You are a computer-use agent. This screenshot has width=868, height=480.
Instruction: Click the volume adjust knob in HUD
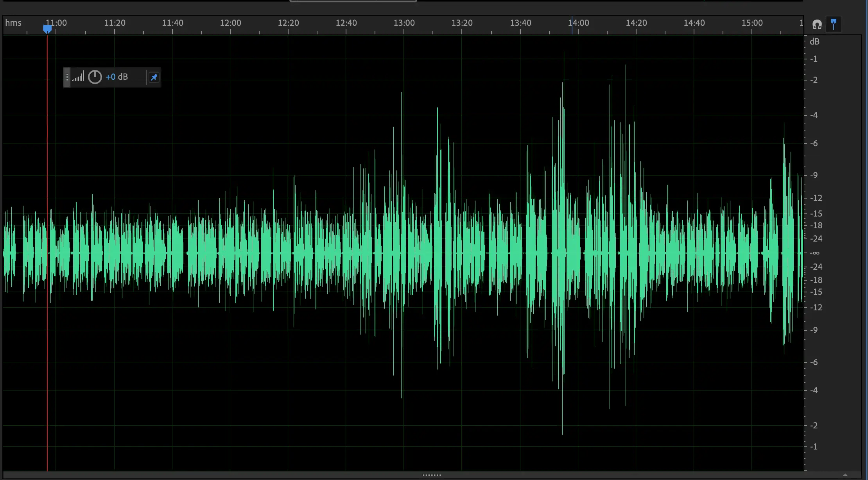[x=95, y=77]
